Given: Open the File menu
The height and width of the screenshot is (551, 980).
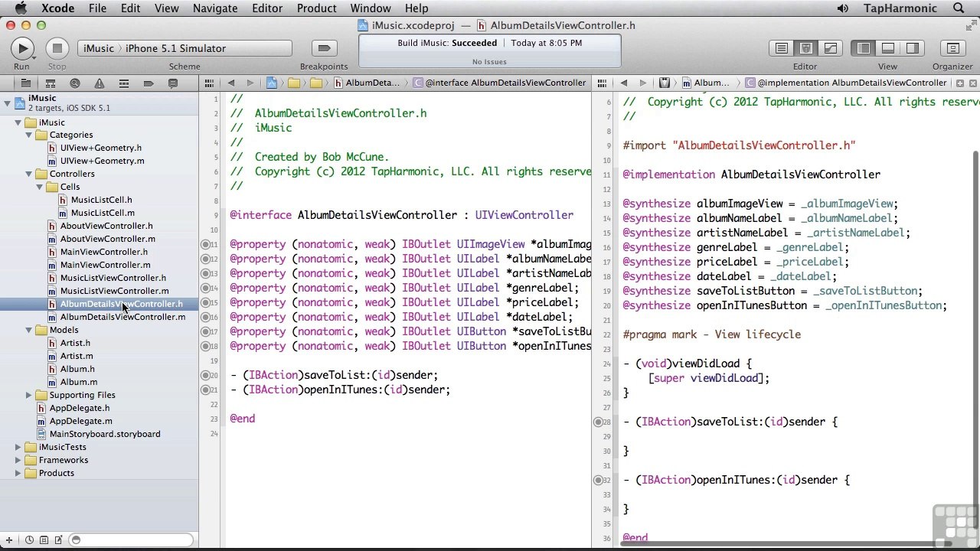Looking at the screenshot, I should [97, 8].
